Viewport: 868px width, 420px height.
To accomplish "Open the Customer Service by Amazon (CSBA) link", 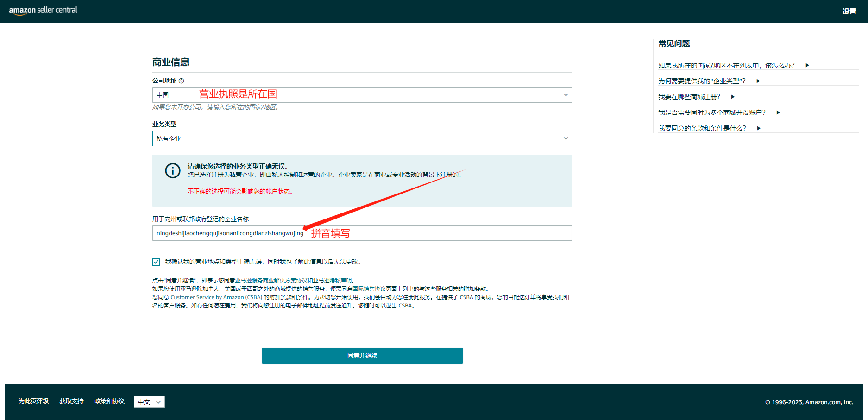I will (216, 297).
